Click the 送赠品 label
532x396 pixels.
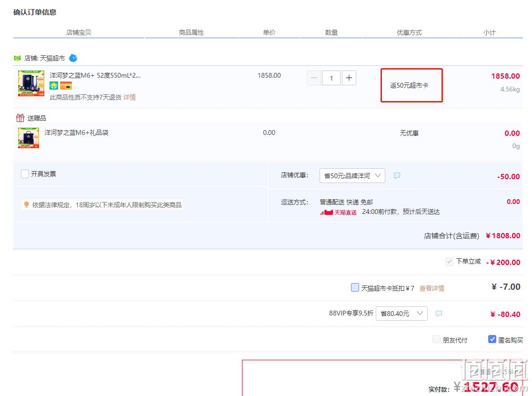coord(37,118)
